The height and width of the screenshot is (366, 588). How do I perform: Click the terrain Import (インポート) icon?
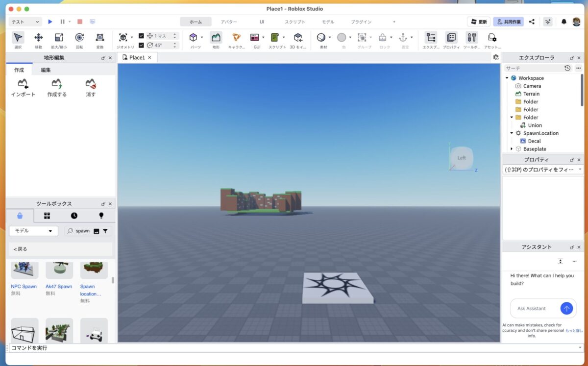23,84
